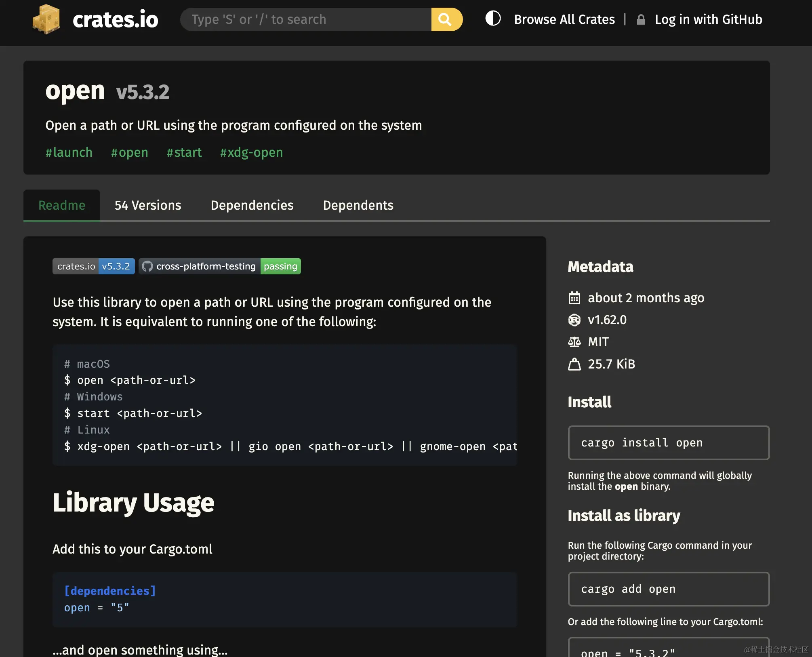Switch to the Dependencies tab
The image size is (812, 657).
pyautogui.click(x=252, y=205)
